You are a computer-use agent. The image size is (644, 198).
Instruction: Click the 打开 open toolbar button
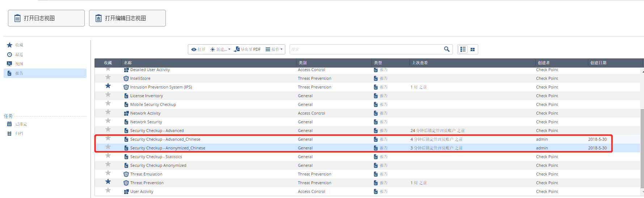pyautogui.click(x=198, y=49)
